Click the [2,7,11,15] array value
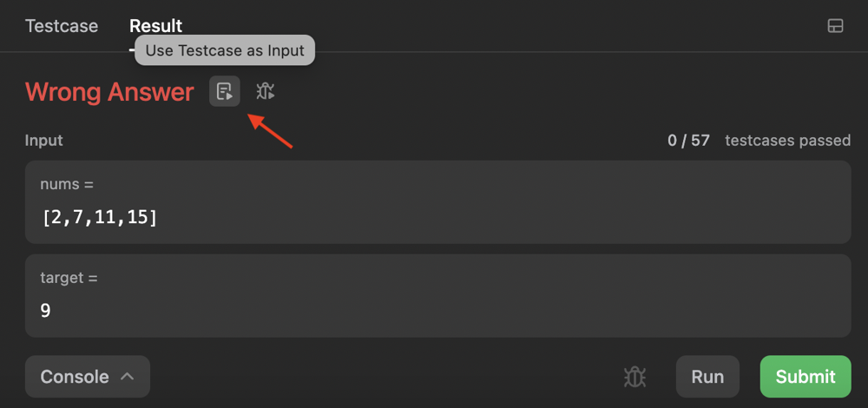Viewport: 868px width, 408px height. (100, 218)
